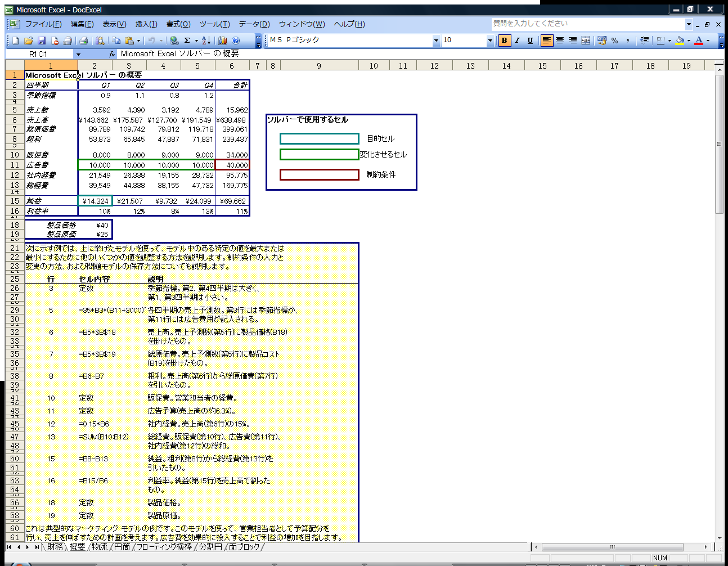Expand standard toolbar options

click(259, 41)
